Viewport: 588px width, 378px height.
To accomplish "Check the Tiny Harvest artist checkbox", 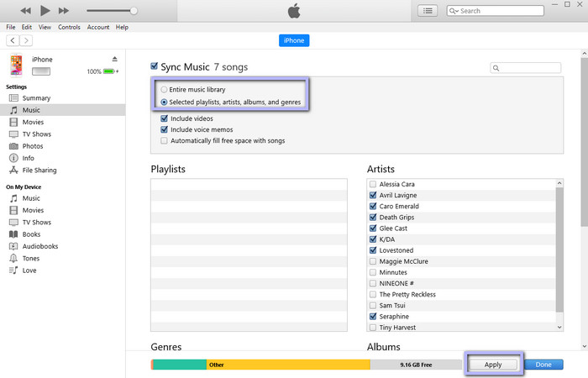I will pos(373,328).
